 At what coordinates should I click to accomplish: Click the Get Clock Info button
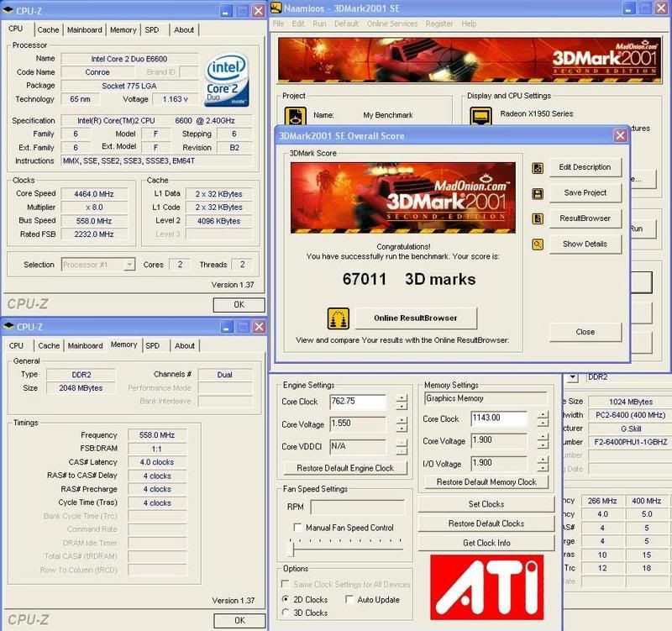click(486, 543)
